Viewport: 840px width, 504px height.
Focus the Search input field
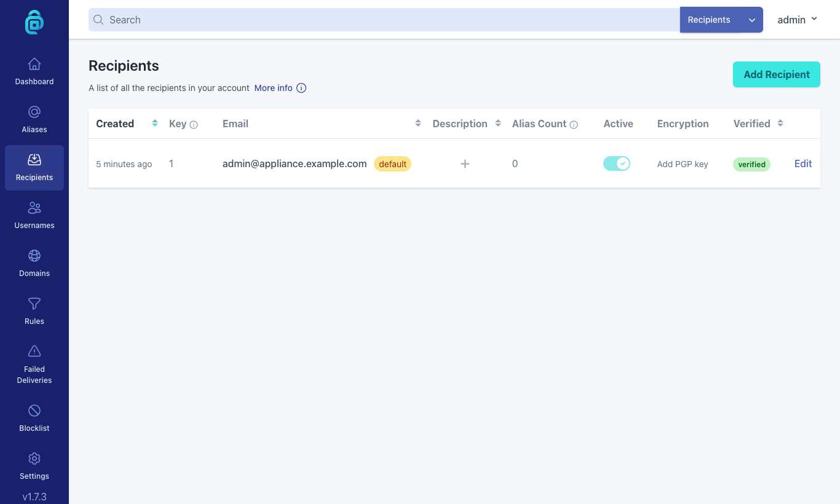coord(384,20)
